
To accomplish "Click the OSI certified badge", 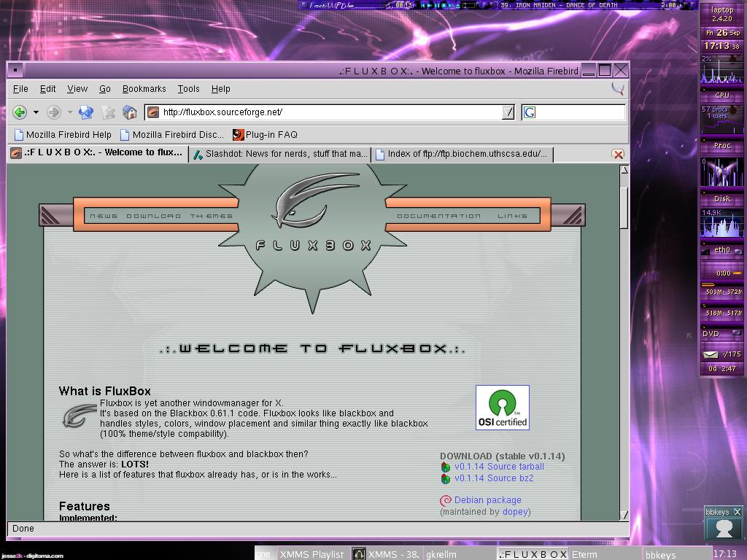I will [502, 408].
